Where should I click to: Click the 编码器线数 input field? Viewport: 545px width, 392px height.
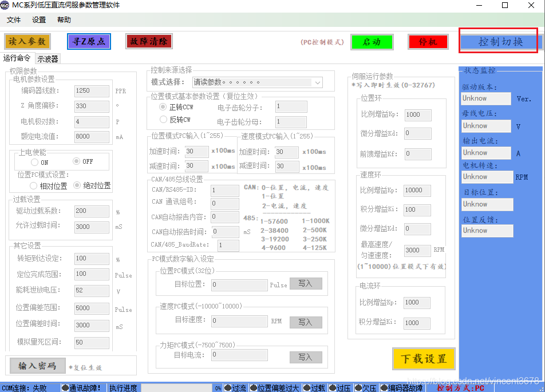[92, 91]
